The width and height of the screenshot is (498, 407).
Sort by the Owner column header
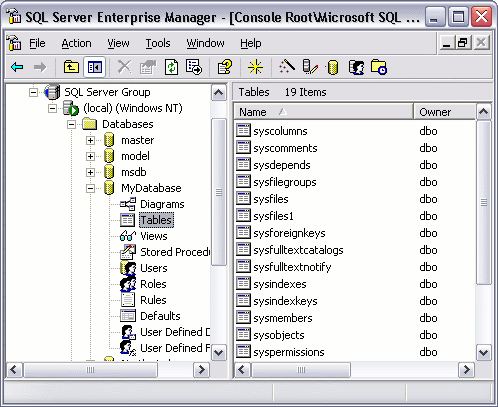coord(444,112)
